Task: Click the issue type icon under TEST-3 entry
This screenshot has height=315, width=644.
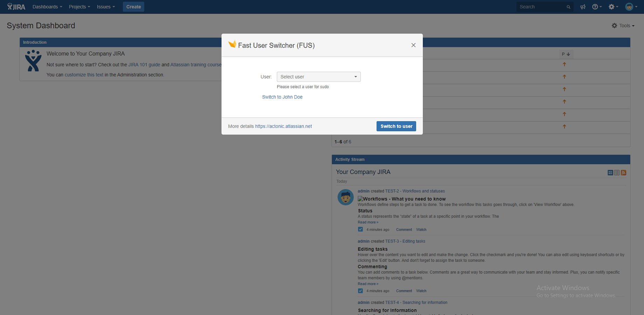Action: (x=360, y=290)
